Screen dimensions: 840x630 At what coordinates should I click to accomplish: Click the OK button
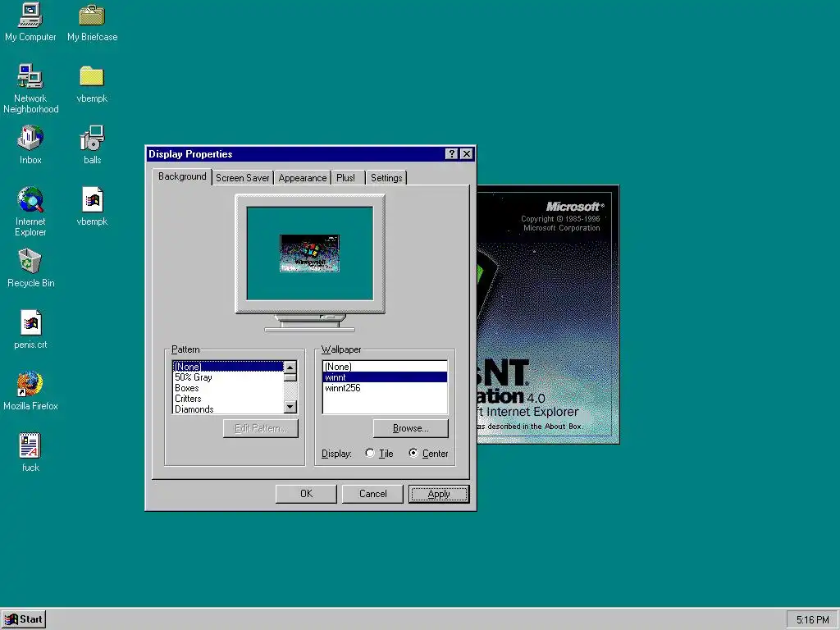(306, 494)
